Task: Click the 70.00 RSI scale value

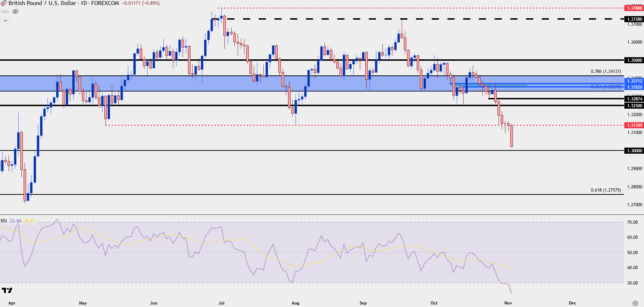Action: click(633, 222)
